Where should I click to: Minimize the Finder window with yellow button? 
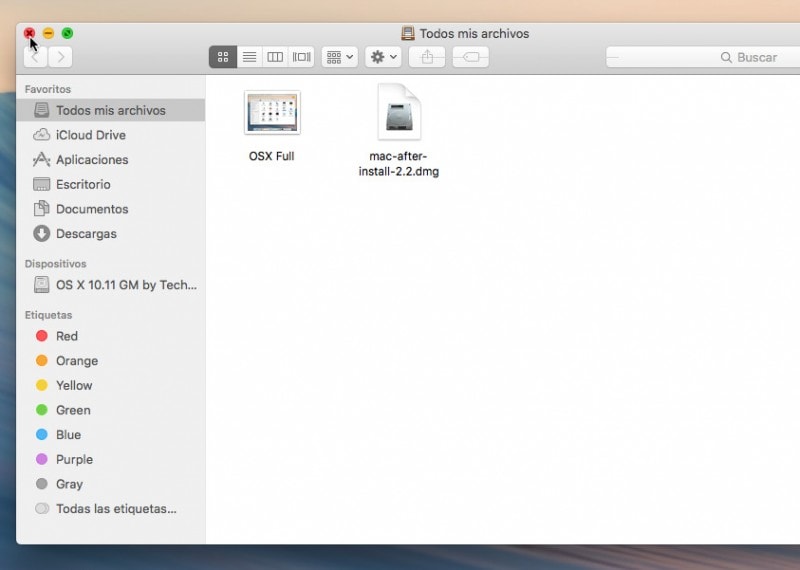tap(48, 33)
